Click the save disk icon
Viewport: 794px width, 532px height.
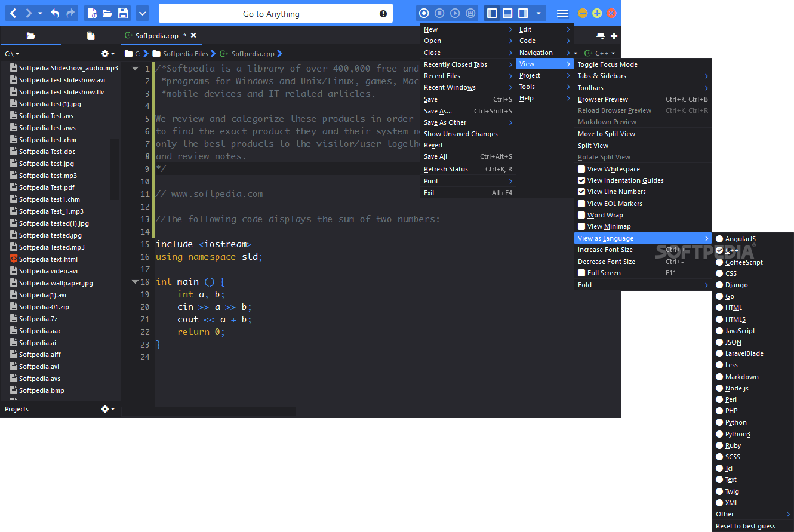pyautogui.click(x=123, y=13)
